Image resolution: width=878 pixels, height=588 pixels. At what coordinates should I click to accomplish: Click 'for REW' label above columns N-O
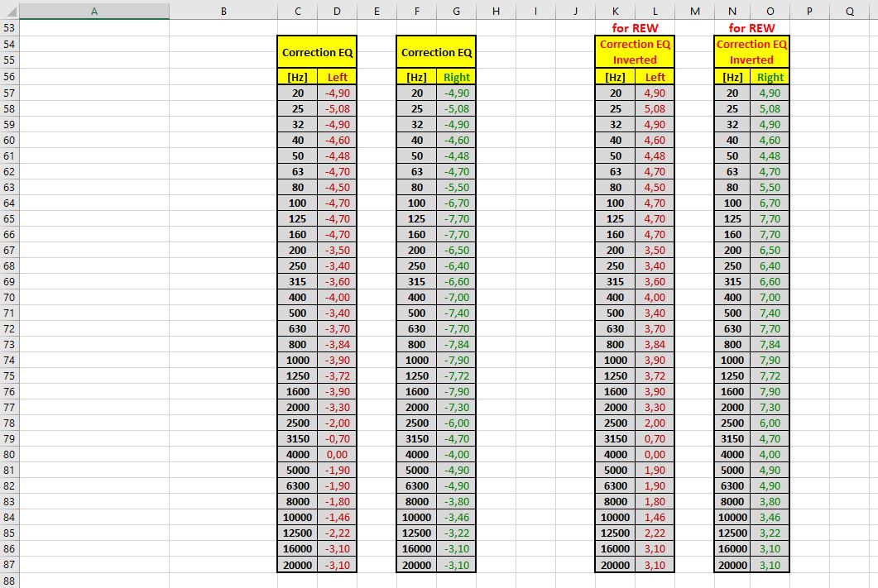(x=751, y=28)
